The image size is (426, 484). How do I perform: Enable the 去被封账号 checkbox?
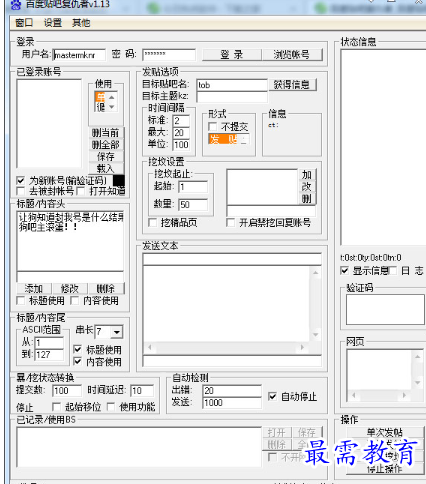tap(21, 191)
